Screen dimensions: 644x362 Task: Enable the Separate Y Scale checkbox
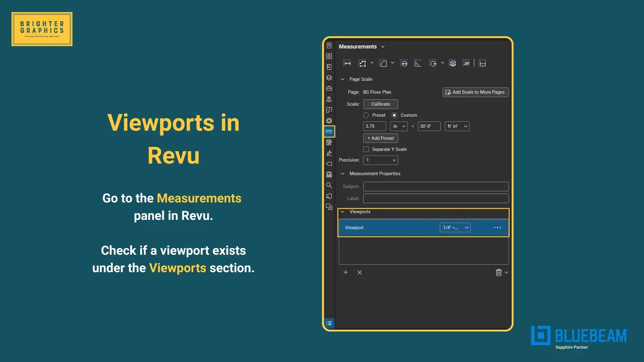click(366, 149)
